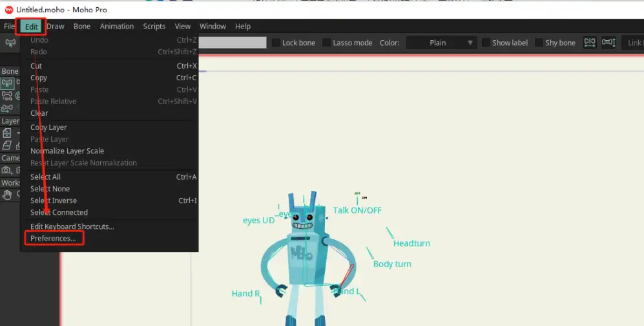Image resolution: width=644 pixels, height=326 pixels.
Task: Open the Help menu
Action: (x=243, y=27)
